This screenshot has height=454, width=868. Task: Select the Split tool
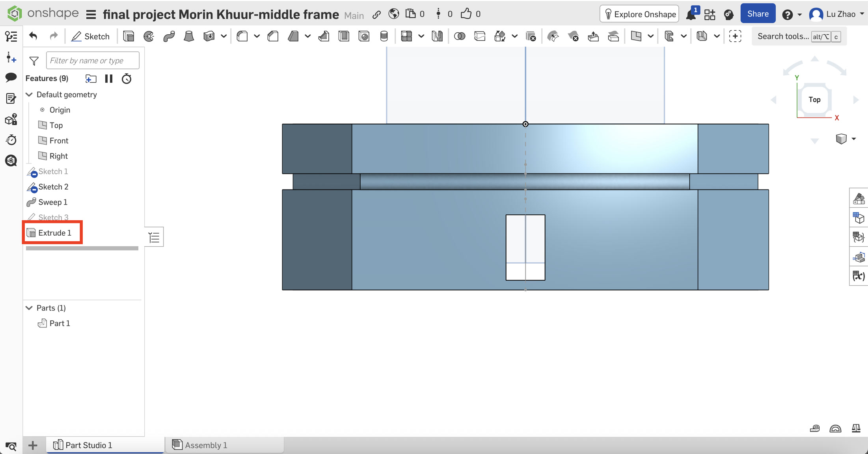click(479, 36)
